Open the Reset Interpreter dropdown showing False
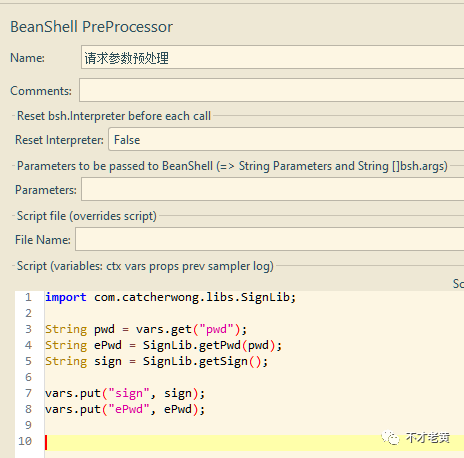Screen dimensions: 464x458 tap(286, 139)
